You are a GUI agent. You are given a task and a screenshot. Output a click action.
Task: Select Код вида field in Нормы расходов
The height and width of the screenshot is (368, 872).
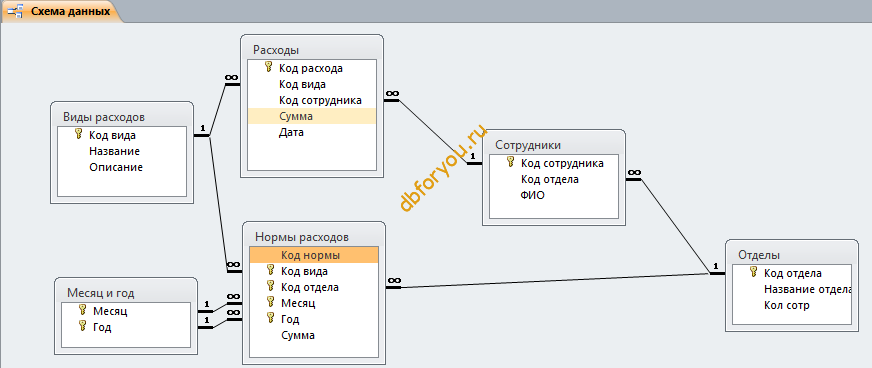coord(314,271)
